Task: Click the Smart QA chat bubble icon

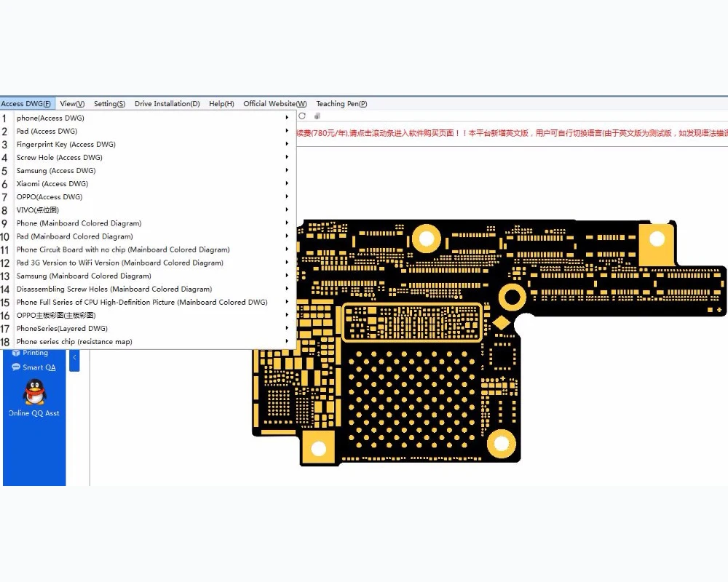Action: [x=16, y=367]
